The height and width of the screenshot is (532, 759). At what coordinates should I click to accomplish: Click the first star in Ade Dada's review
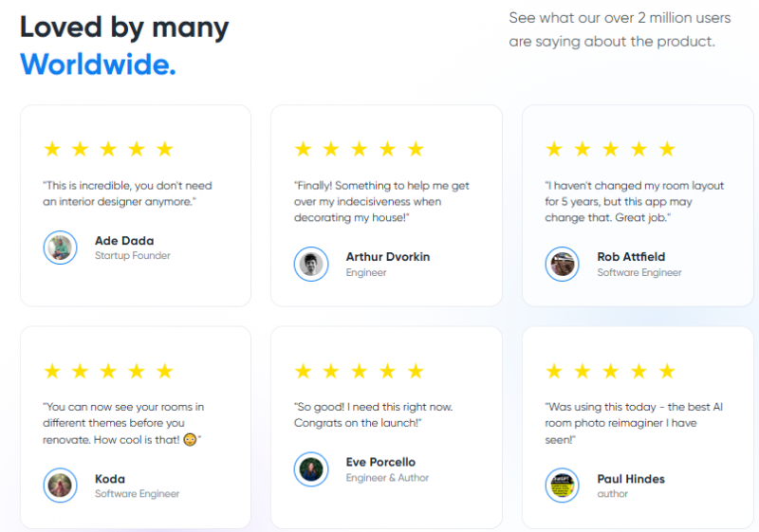[52, 149]
